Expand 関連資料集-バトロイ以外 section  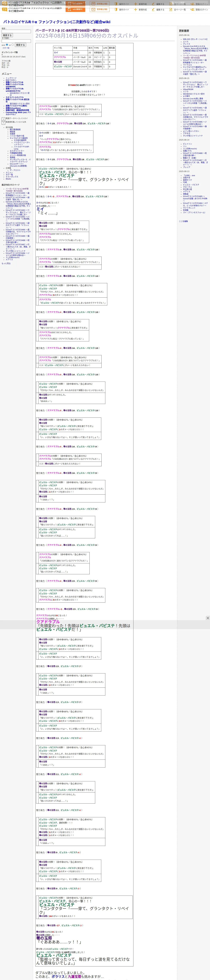coord(3,122)
